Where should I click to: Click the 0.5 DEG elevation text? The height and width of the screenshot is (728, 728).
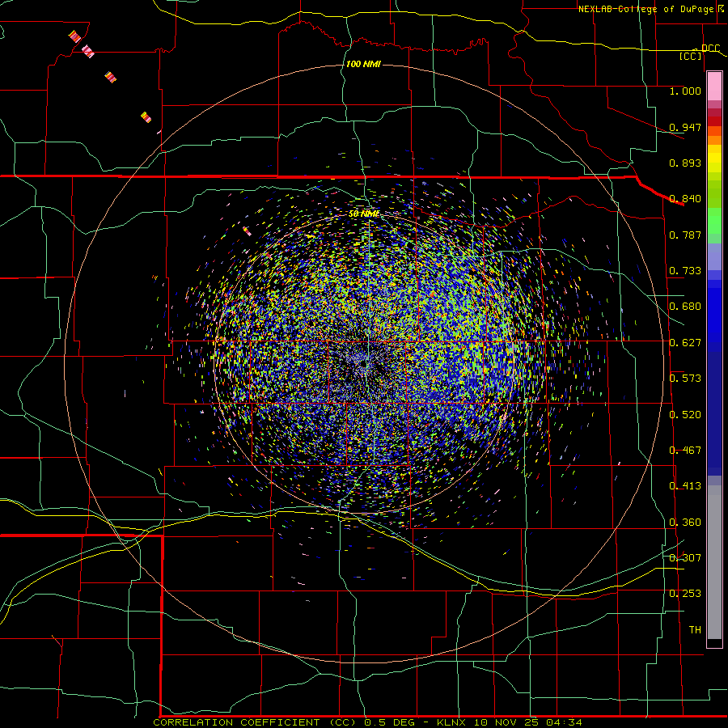point(389,722)
